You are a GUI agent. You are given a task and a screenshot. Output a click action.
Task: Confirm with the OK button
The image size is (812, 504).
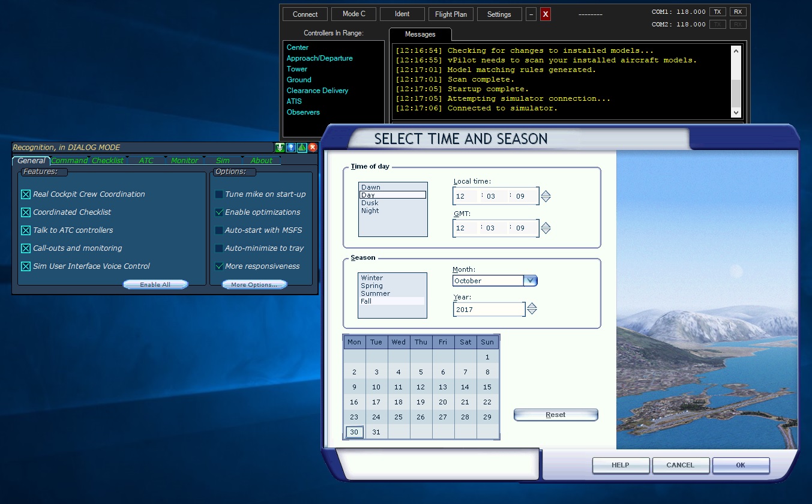click(x=741, y=465)
